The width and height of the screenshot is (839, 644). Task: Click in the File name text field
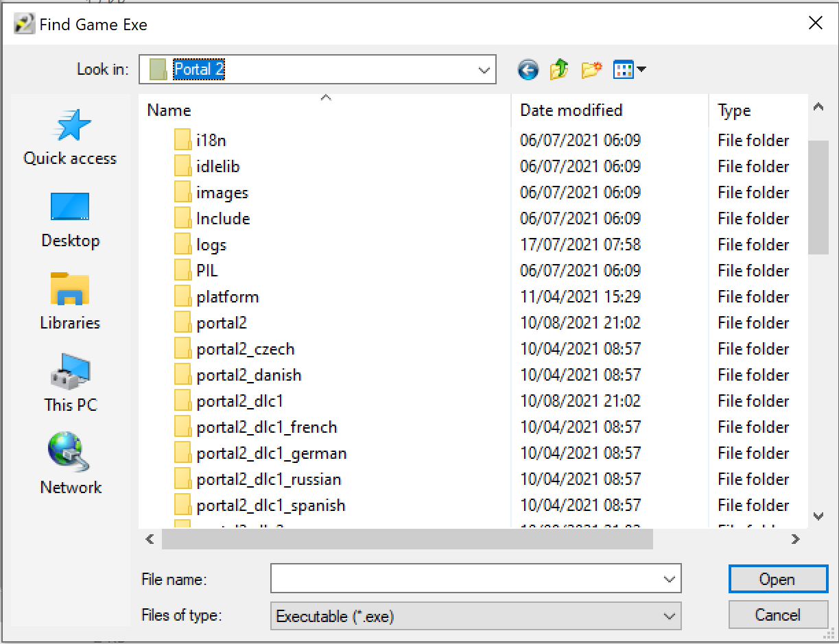tap(466, 580)
